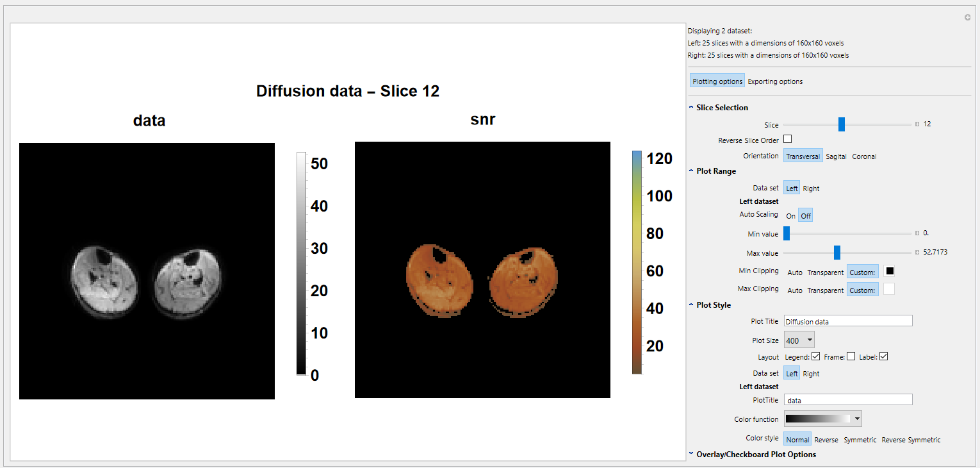980x468 pixels.
Task: Toggle the Reverse Slice Order checkbox
Action: click(x=788, y=139)
